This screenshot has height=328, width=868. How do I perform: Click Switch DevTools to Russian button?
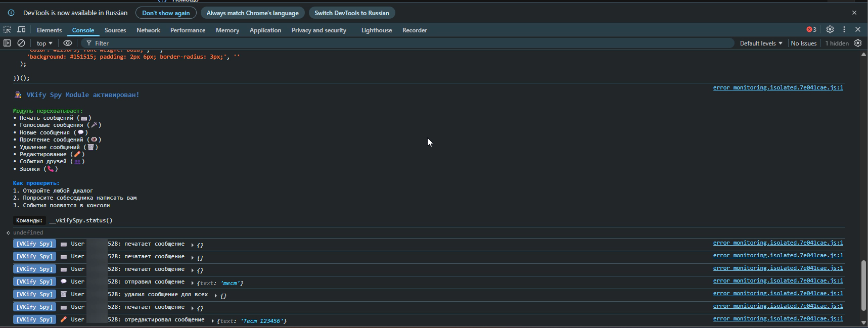(352, 13)
